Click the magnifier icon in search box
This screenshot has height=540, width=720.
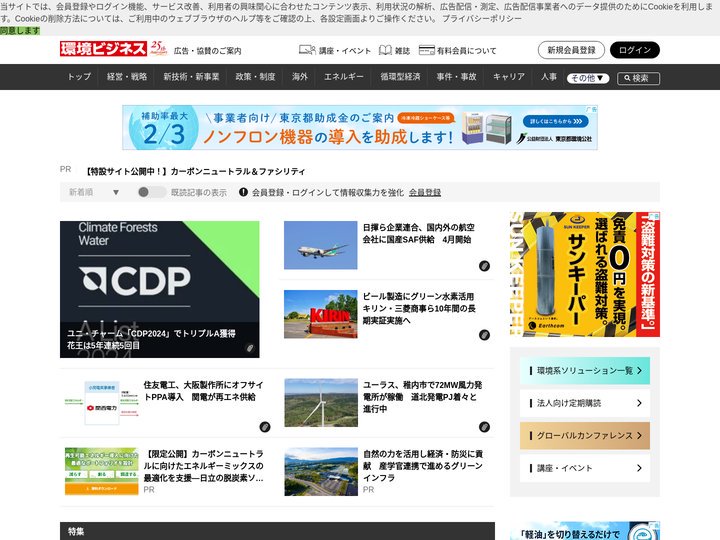tap(627, 79)
